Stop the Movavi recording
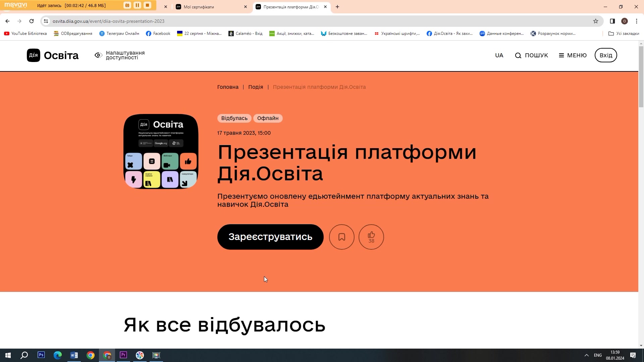644x362 pixels. point(147,5)
